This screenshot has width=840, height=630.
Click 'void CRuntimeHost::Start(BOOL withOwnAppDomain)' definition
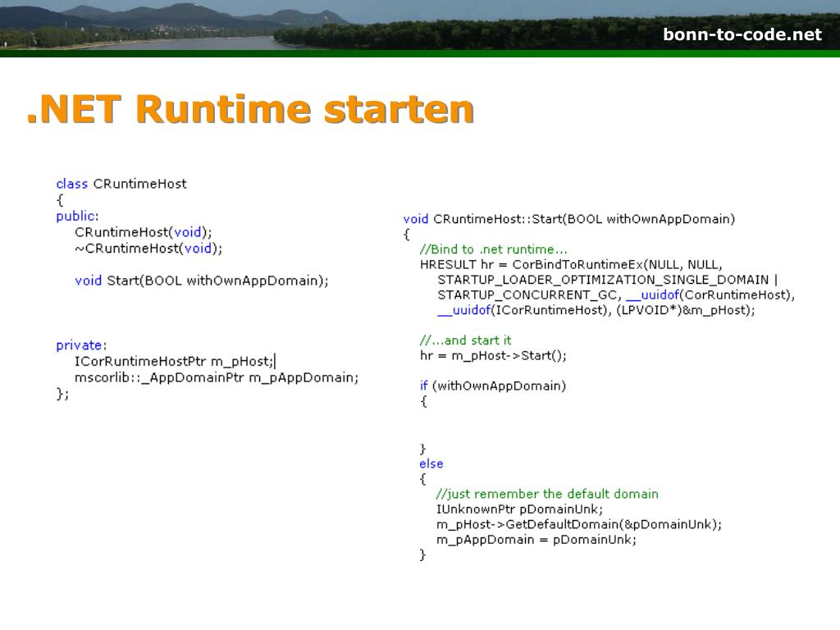pos(569,218)
